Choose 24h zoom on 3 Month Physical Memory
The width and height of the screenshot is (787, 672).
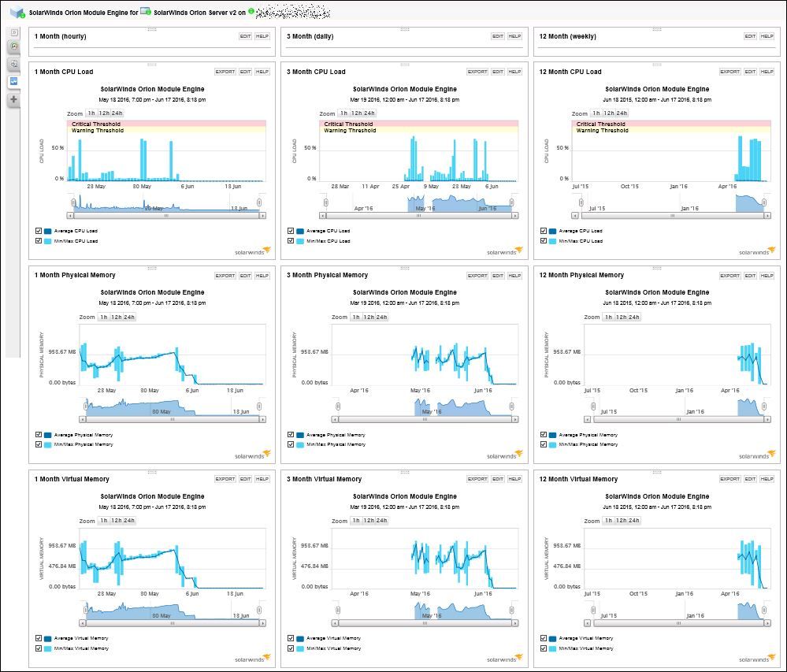pos(381,317)
